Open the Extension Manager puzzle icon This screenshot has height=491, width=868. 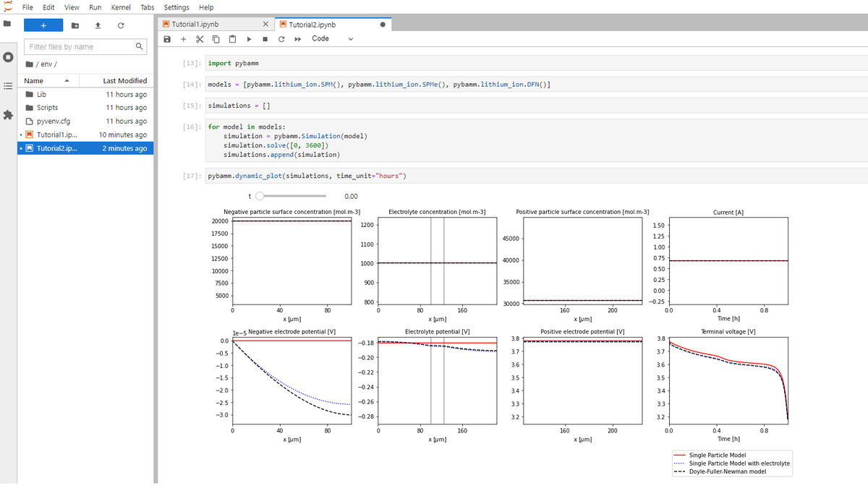click(7, 115)
